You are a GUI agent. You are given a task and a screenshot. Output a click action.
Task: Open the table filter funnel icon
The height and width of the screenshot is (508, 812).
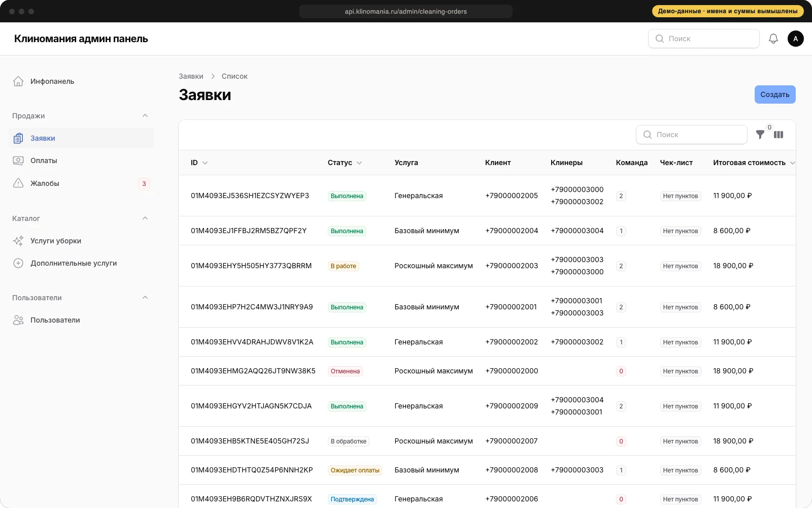coord(760,135)
